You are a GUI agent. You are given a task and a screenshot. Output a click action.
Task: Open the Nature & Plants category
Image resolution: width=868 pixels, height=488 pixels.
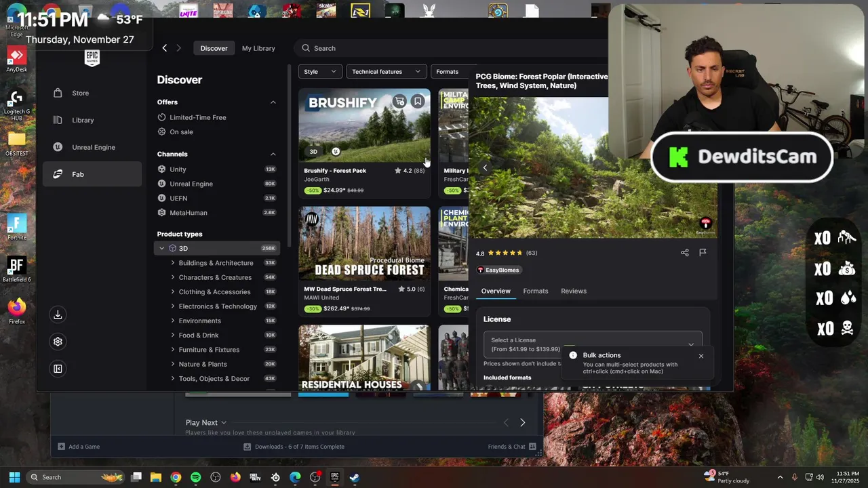[203, 364]
